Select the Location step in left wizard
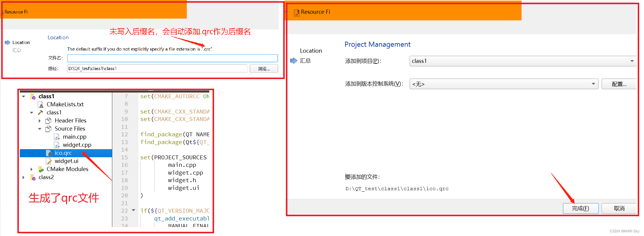The width and height of the screenshot is (644, 236). (21, 43)
